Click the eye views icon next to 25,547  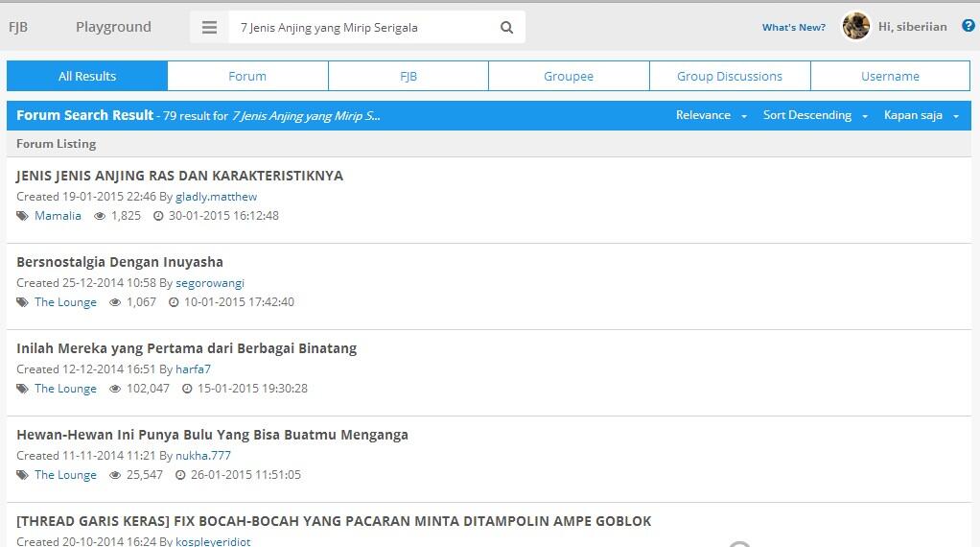point(115,475)
